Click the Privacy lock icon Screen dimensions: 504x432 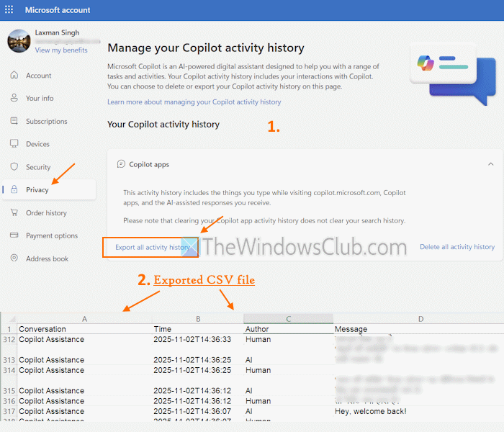pyautogui.click(x=14, y=189)
